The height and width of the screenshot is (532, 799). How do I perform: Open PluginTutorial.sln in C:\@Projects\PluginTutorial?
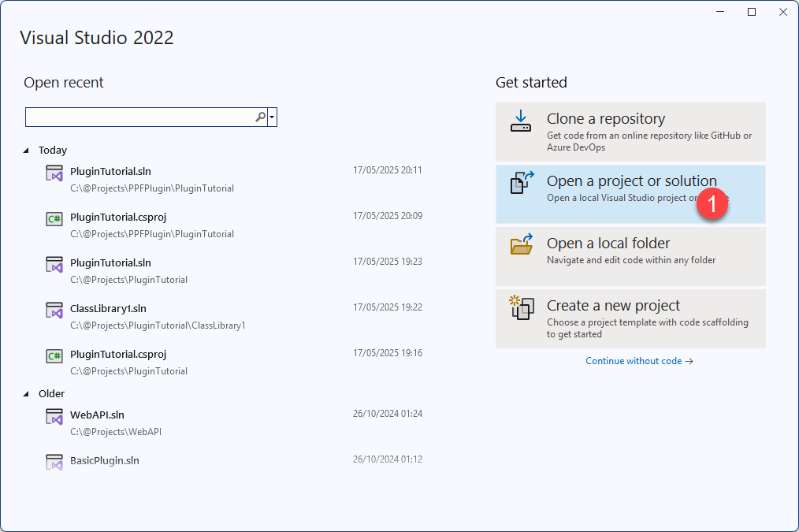click(110, 263)
